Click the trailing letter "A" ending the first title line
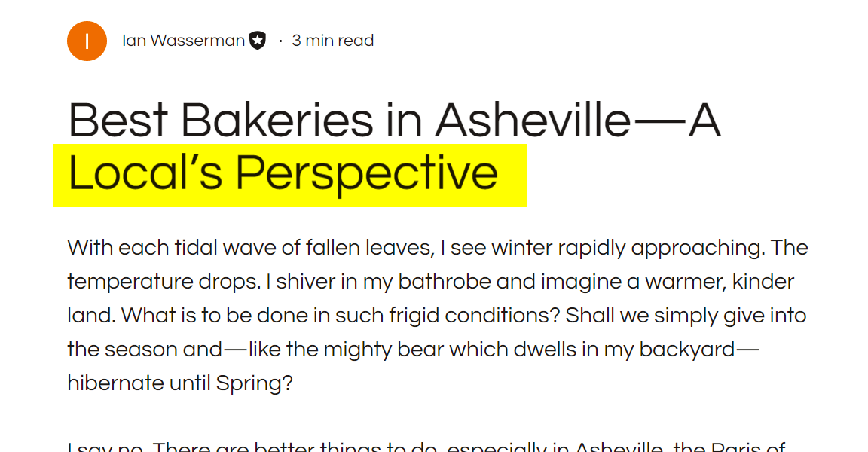The width and height of the screenshot is (868, 452). [x=704, y=120]
